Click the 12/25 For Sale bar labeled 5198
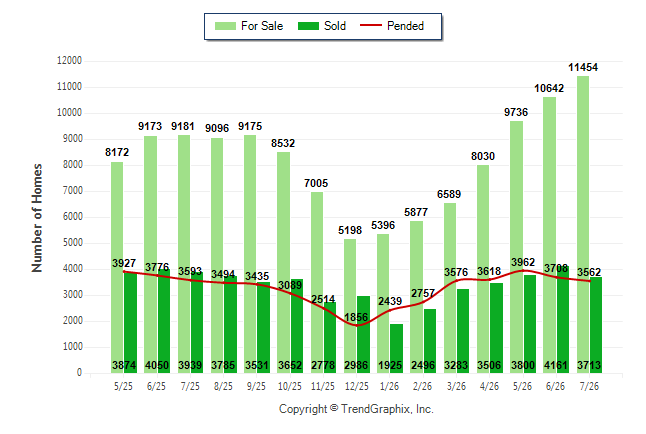 click(x=350, y=306)
